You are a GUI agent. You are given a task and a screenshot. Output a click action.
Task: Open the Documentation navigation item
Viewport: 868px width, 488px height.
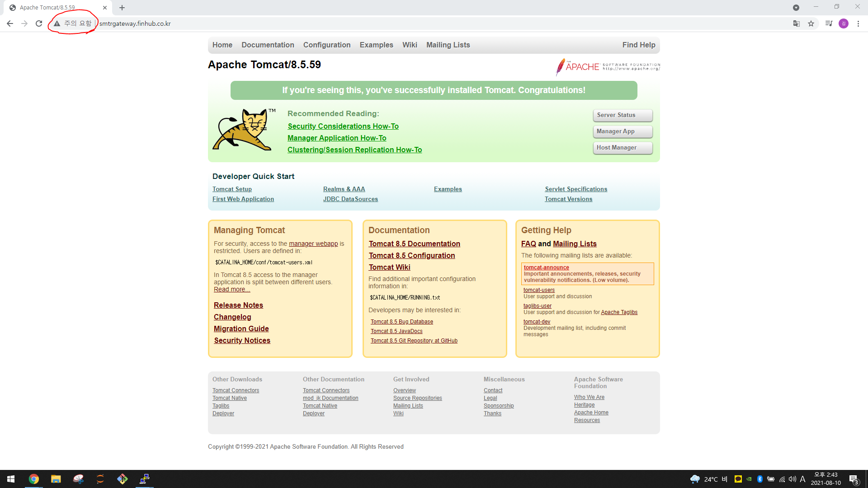click(x=268, y=45)
